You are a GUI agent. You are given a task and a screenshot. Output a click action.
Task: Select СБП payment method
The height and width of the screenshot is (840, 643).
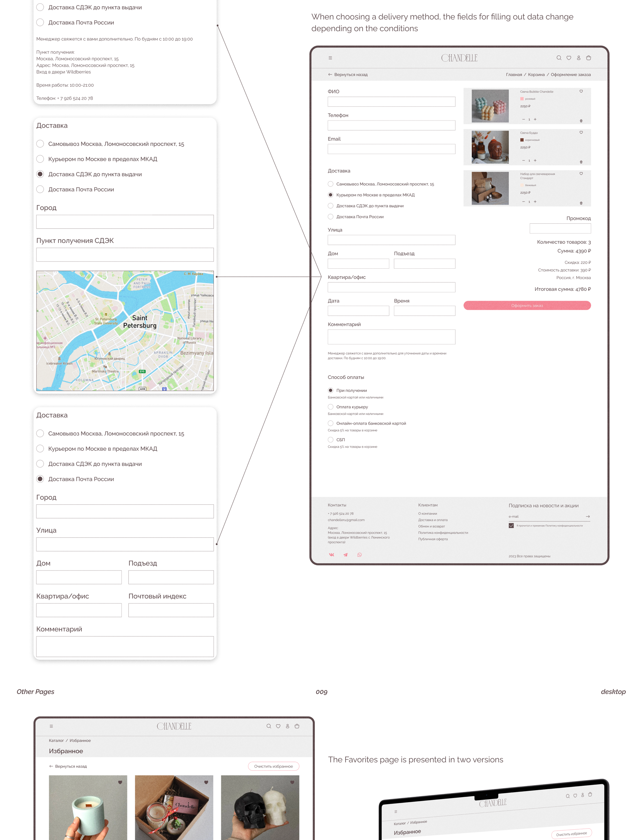point(331,440)
